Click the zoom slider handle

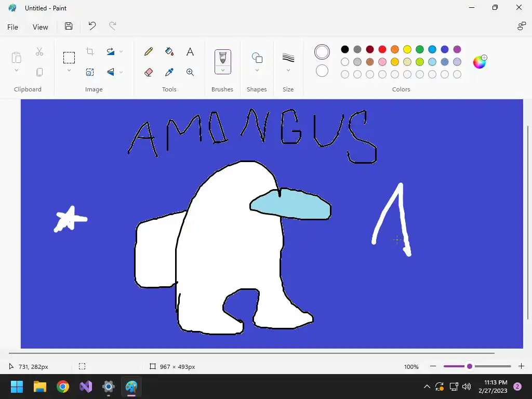pyautogui.click(x=470, y=366)
